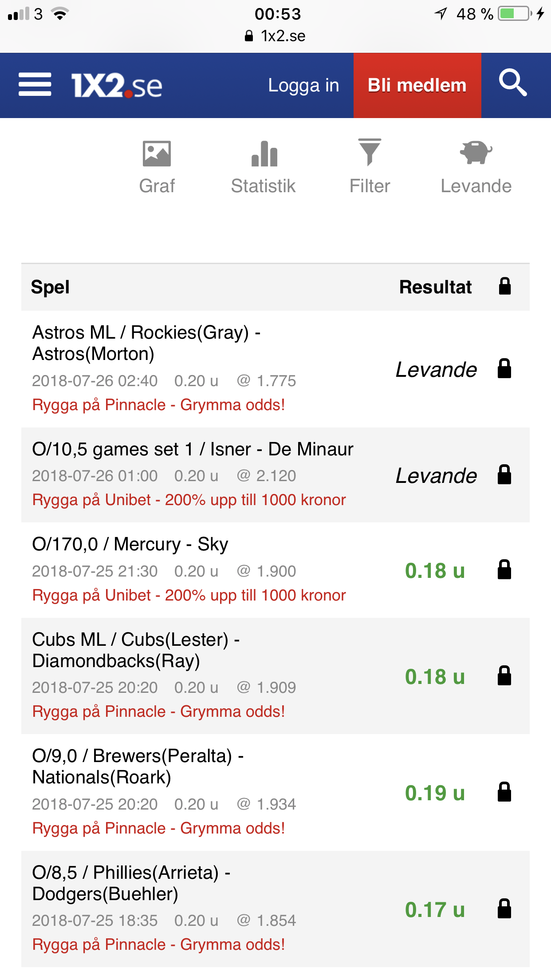This screenshot has width=551, height=980.
Task: Click lock icon on Astros ML row
Action: tap(504, 368)
